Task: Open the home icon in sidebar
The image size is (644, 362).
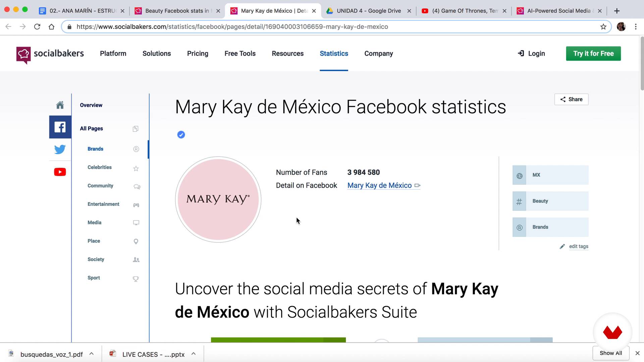Action: click(x=60, y=105)
